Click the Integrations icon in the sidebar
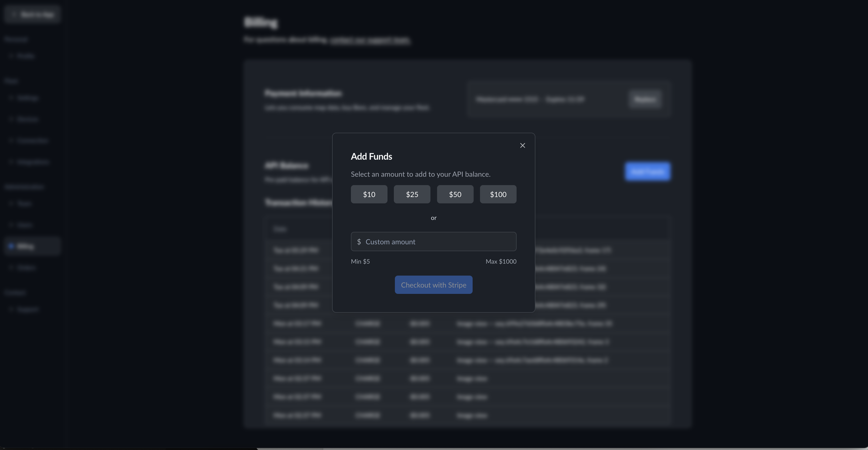 (11, 162)
